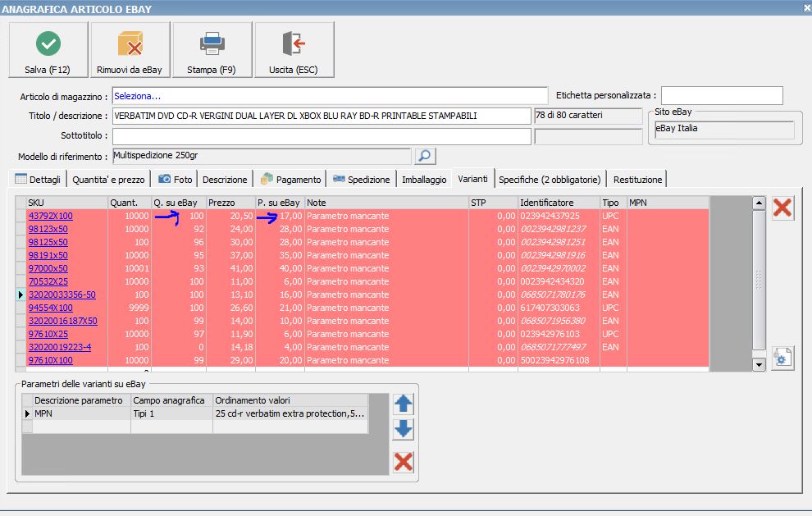812x516 pixels.
Task: Click the Note column header
Action: coord(386,203)
